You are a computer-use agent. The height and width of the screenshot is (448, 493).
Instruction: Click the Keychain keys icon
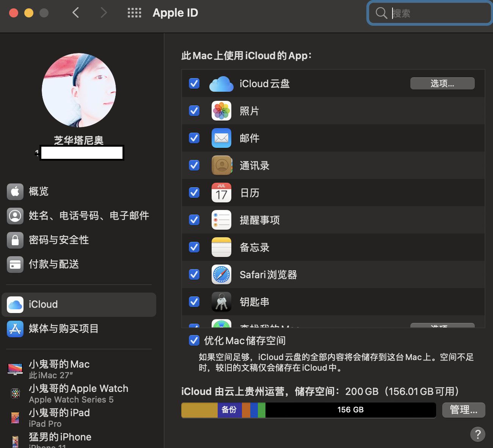(221, 302)
